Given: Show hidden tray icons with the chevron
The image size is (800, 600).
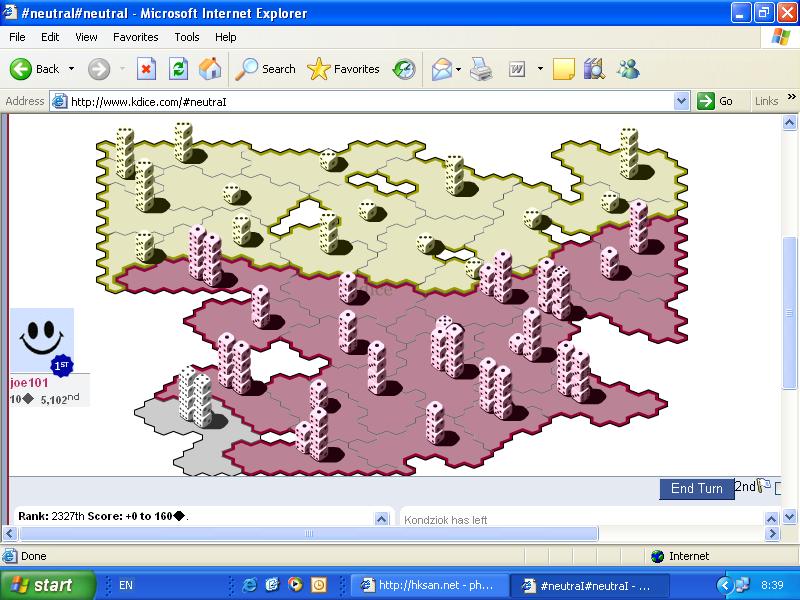Looking at the screenshot, I should click(x=724, y=585).
